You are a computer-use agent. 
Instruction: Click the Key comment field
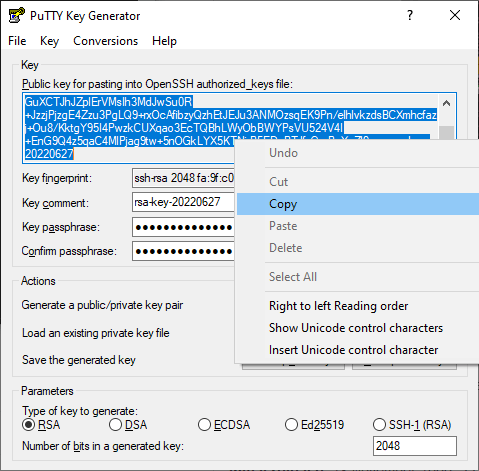click(x=183, y=202)
